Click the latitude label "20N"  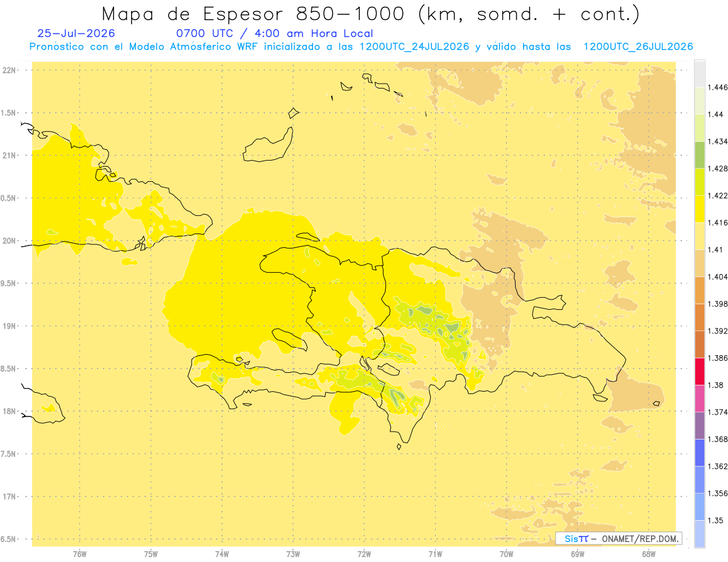point(10,241)
